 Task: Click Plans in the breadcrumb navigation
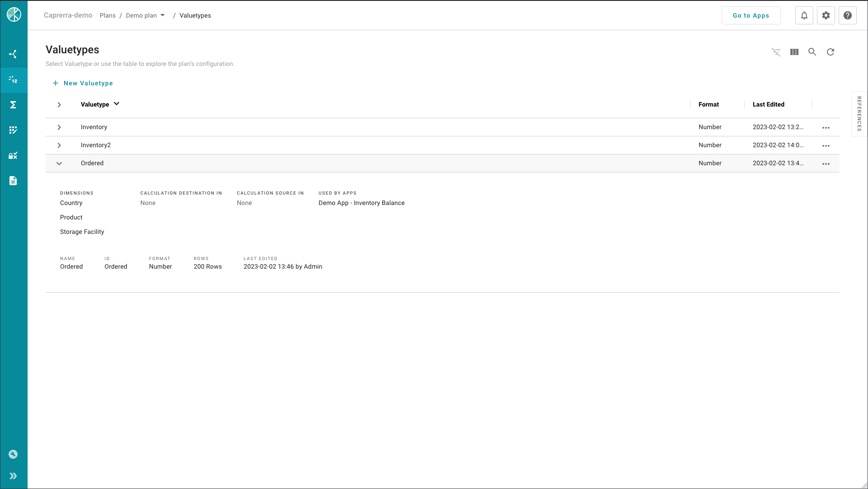point(107,15)
